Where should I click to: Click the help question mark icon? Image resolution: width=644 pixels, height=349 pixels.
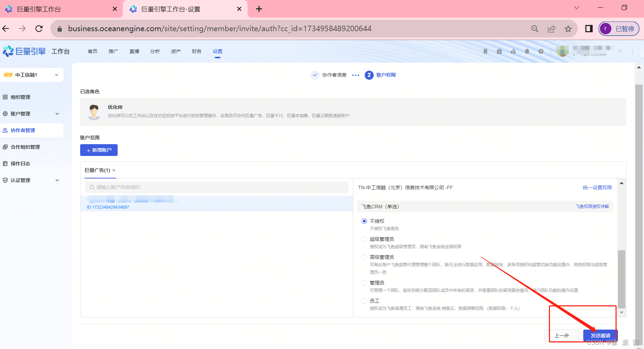coord(541,51)
